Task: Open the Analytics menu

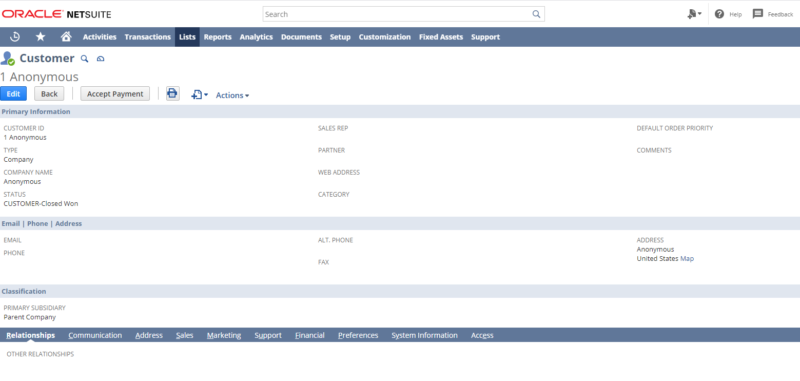Action: click(x=256, y=37)
